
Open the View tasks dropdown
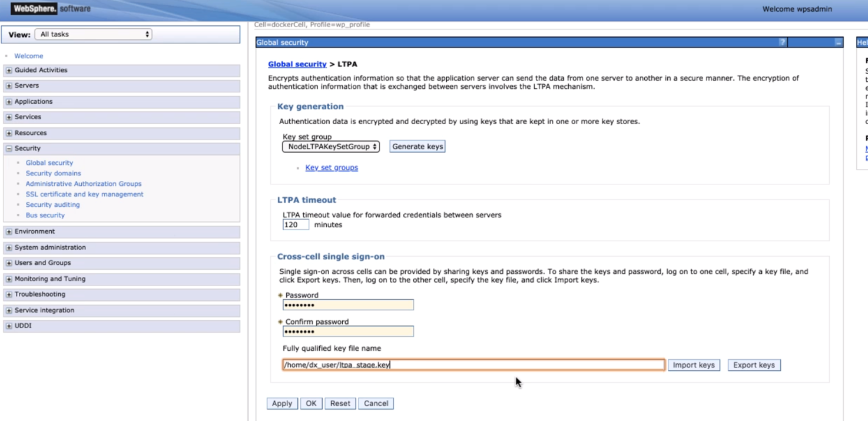coord(92,34)
